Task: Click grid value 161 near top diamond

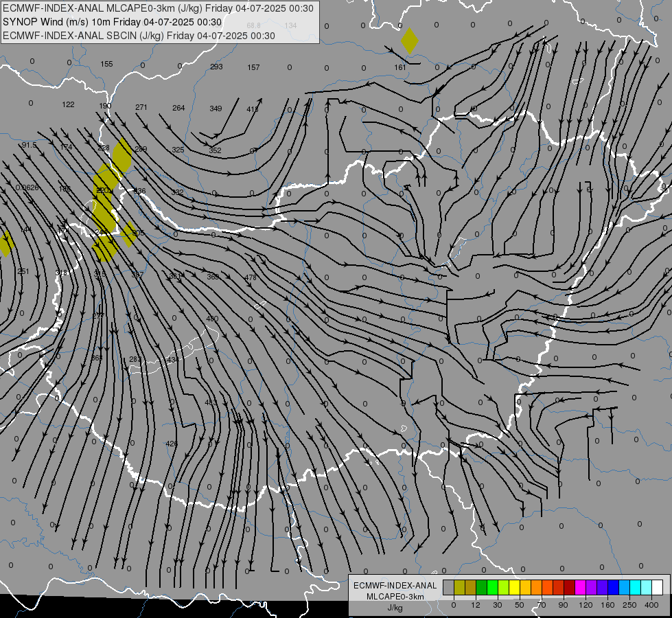Action: coord(400,67)
